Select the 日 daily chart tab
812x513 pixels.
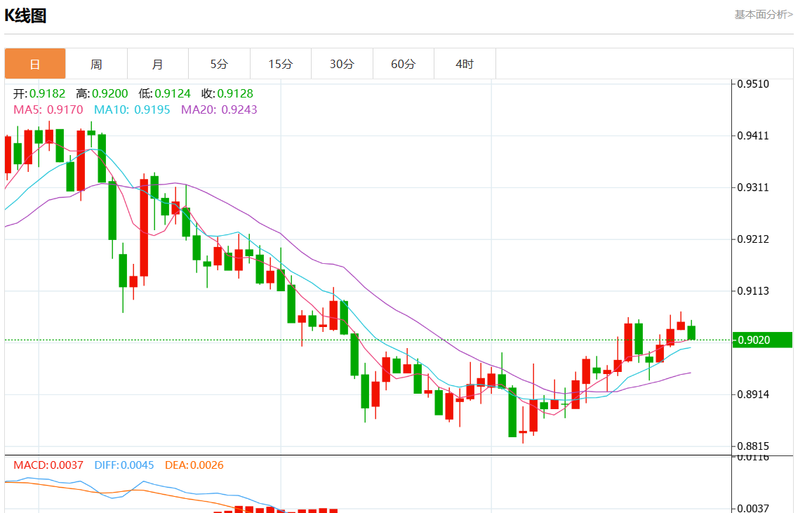(x=35, y=64)
